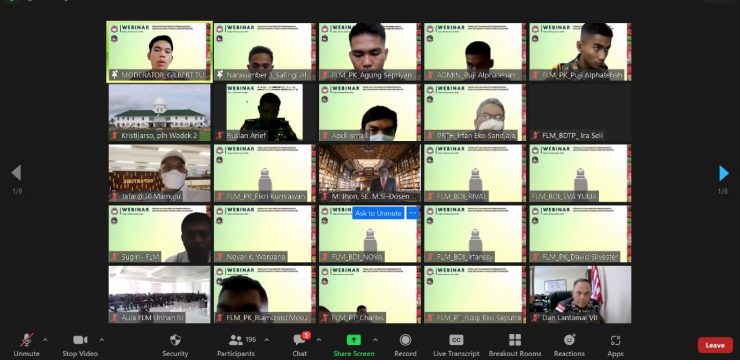Viewport: 740px width, 360px height.
Task: Select the Sugiri - FLM video tile
Action: [x=160, y=234]
